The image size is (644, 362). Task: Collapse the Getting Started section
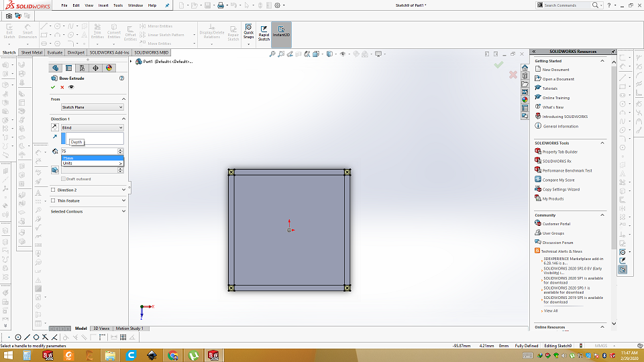[602, 61]
